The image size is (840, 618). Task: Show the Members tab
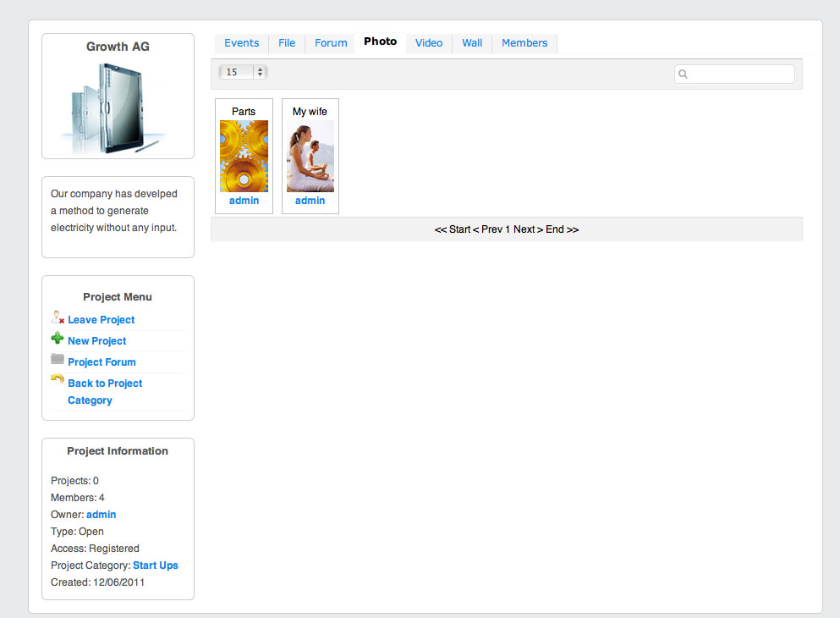tap(524, 43)
